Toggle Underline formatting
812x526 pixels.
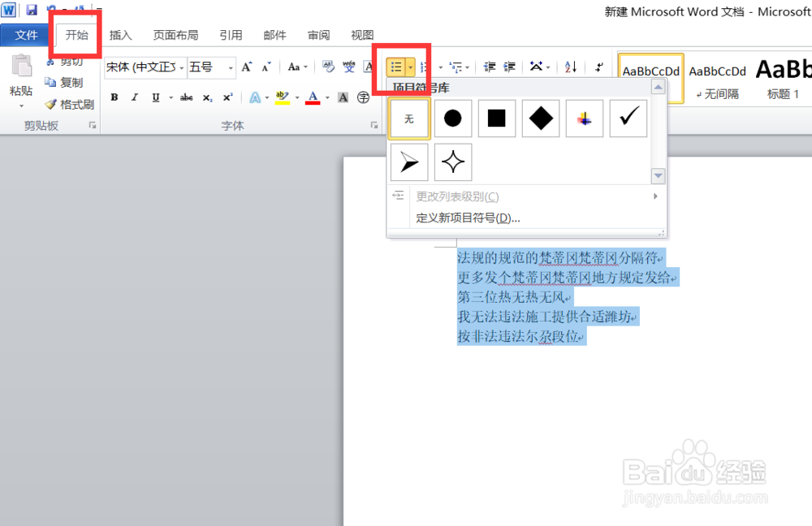point(155,97)
